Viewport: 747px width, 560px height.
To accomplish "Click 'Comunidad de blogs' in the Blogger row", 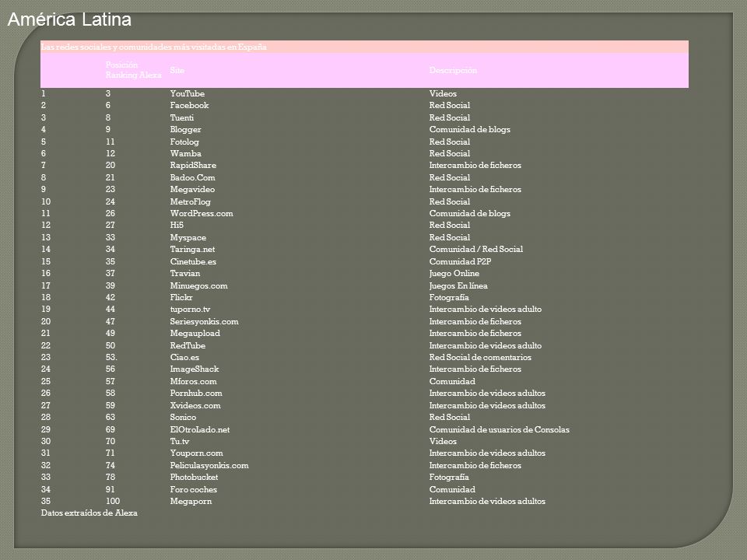I will pos(469,130).
